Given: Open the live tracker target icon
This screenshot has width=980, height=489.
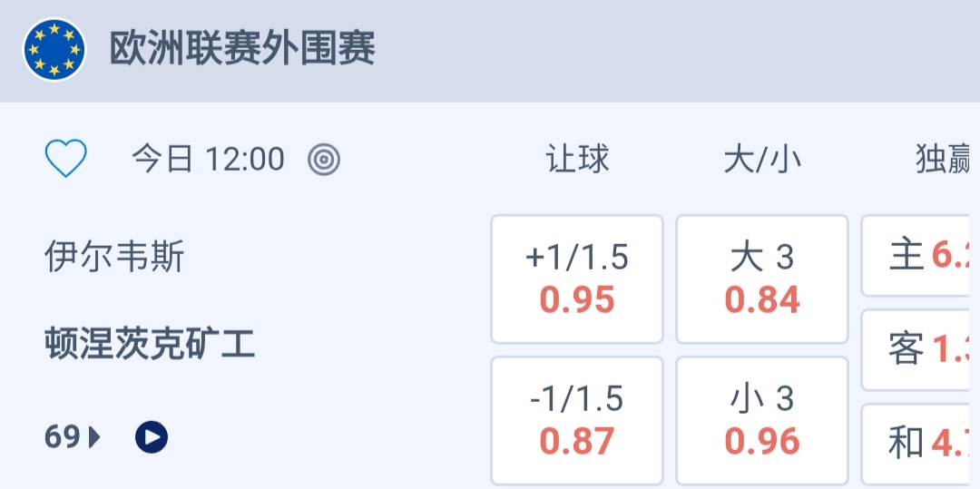Looking at the screenshot, I should (x=324, y=161).
